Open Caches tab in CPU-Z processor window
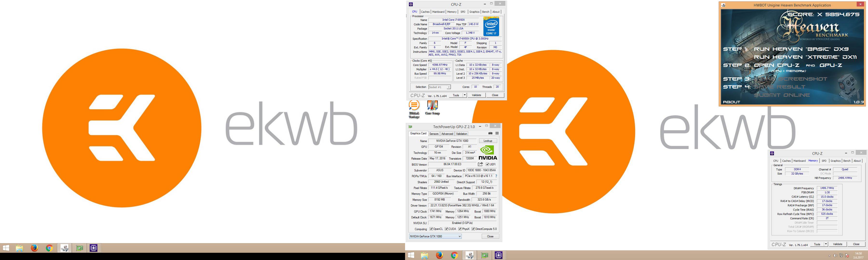This screenshot has width=868, height=260. pyautogui.click(x=425, y=12)
